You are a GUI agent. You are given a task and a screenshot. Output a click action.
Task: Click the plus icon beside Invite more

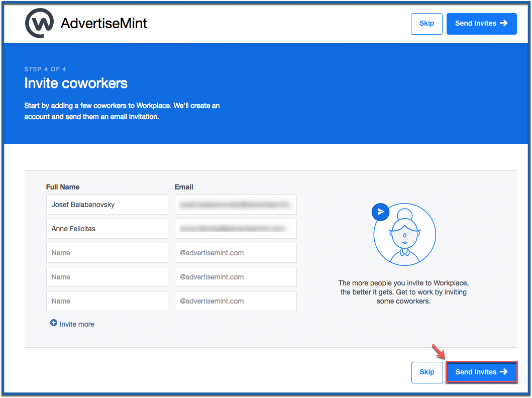tap(54, 323)
